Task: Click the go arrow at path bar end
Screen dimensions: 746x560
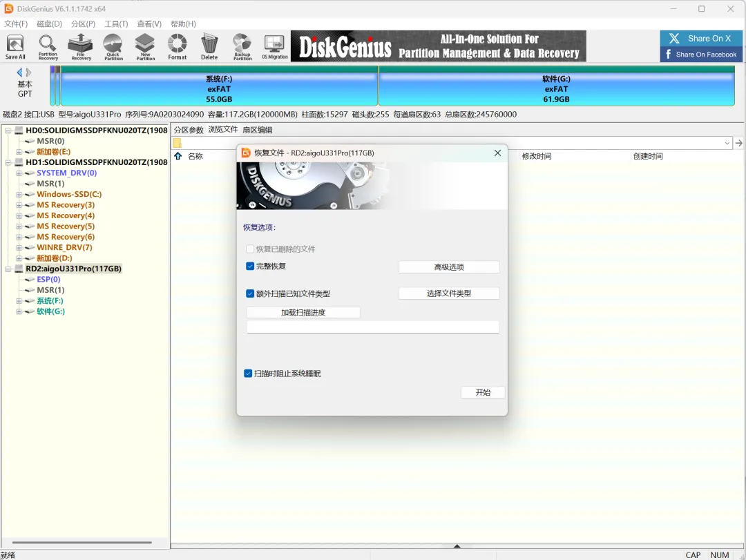Action: [x=738, y=143]
